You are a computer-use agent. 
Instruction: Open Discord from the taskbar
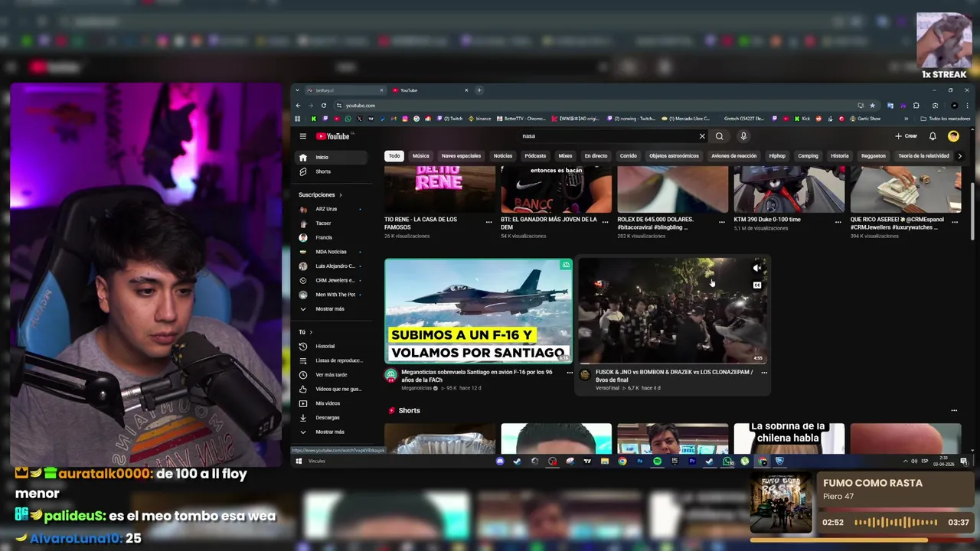[500, 461]
